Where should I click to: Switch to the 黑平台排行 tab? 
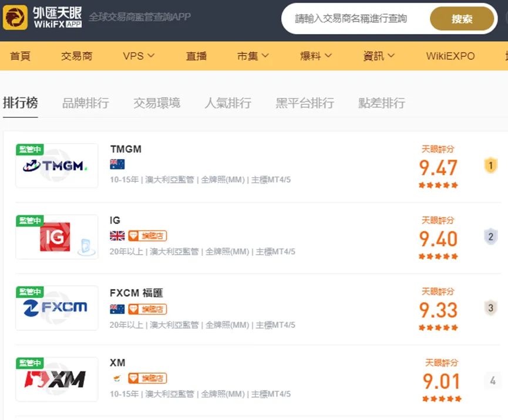[305, 103]
